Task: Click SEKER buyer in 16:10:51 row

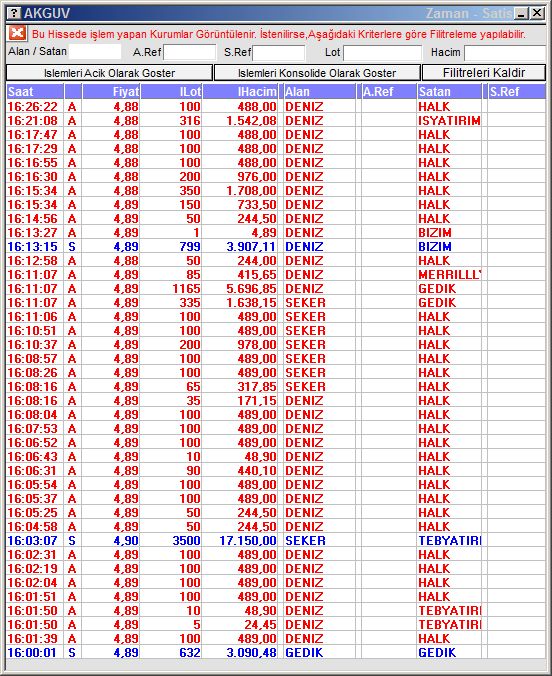Action: click(x=305, y=331)
